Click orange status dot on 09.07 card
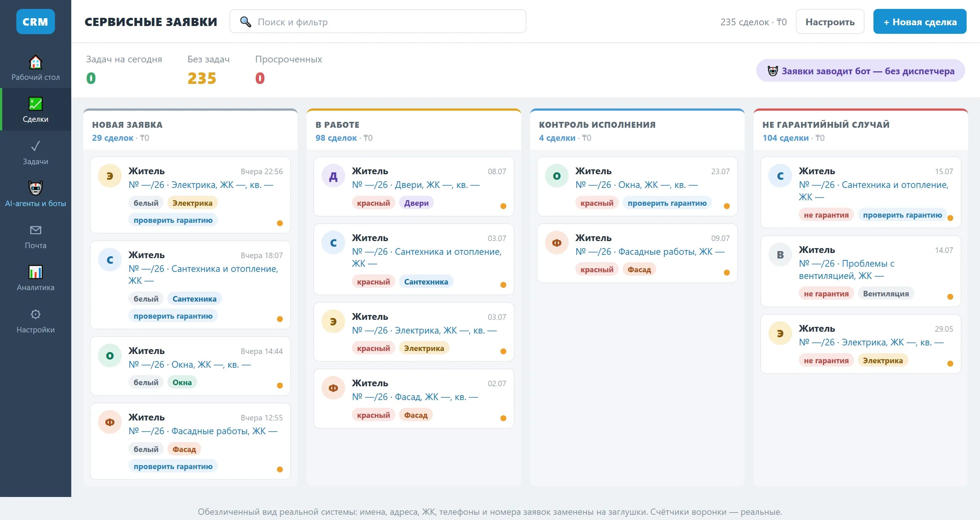980x520 pixels. point(726,273)
